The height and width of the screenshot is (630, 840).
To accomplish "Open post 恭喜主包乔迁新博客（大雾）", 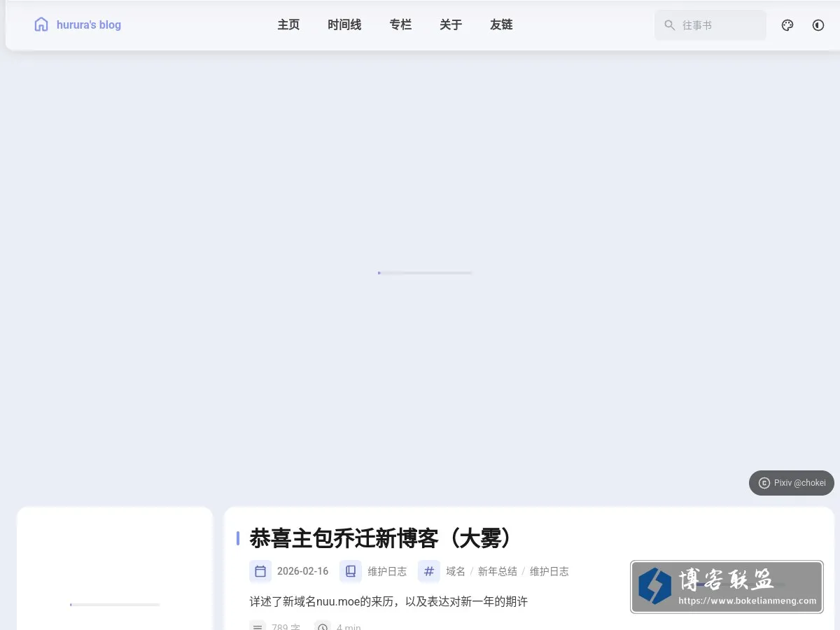I will pyautogui.click(x=381, y=538).
